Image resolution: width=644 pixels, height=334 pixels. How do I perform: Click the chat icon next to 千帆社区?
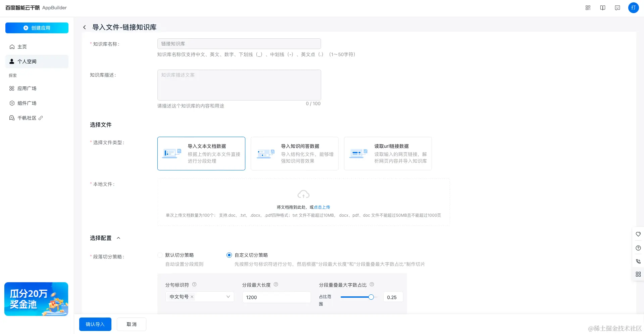12,118
